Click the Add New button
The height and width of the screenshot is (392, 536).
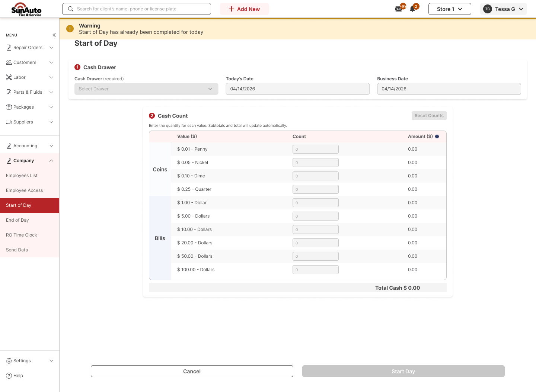coord(245,9)
